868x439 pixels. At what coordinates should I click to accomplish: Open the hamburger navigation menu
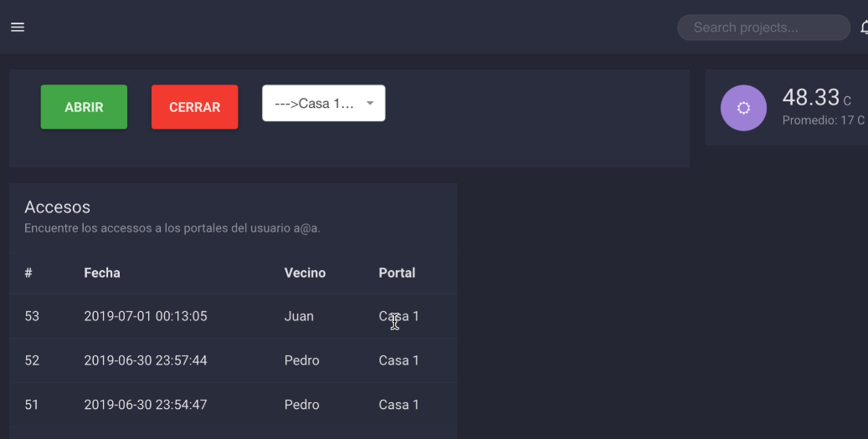[x=18, y=28]
